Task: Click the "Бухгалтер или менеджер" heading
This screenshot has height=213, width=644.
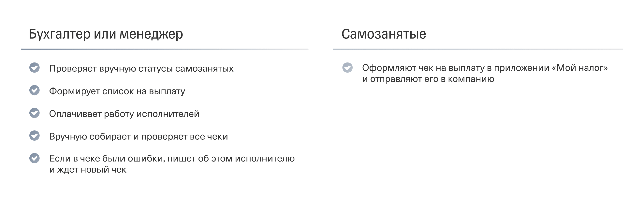Action: coord(106,34)
